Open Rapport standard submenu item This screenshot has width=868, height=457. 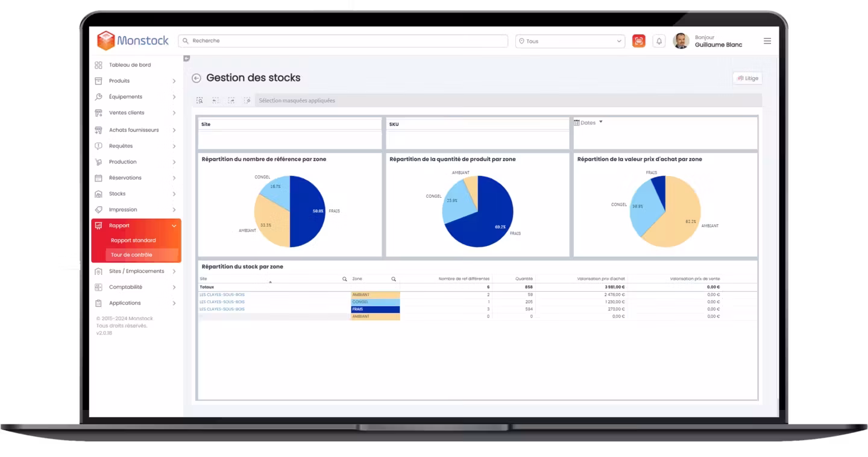pos(133,240)
